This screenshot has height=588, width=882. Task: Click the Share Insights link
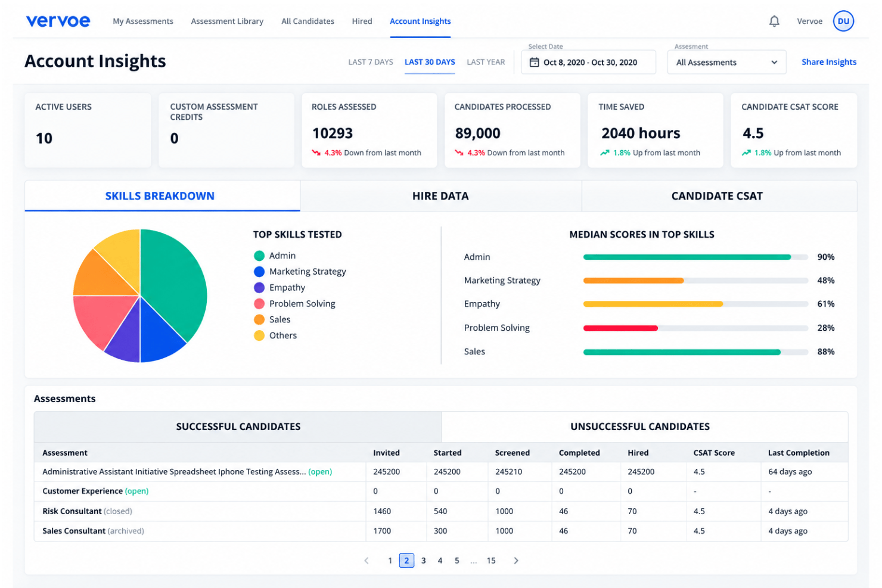pos(829,62)
